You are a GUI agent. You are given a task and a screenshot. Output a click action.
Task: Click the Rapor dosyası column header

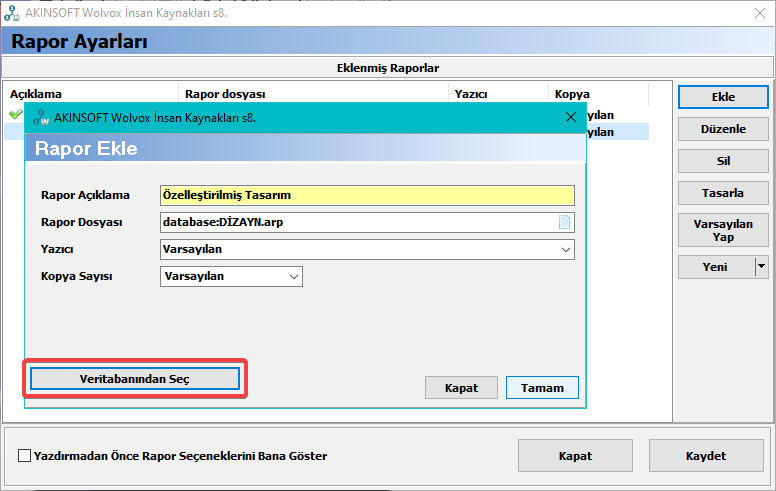tap(313, 94)
